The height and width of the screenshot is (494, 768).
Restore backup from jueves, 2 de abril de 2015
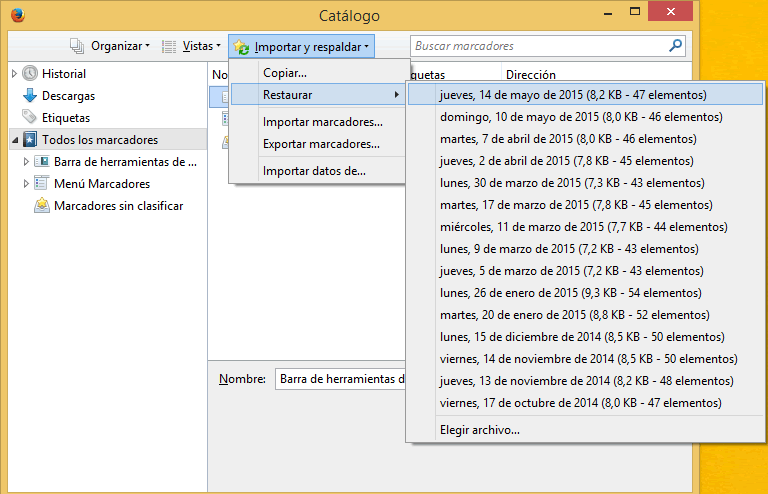click(x=585, y=161)
